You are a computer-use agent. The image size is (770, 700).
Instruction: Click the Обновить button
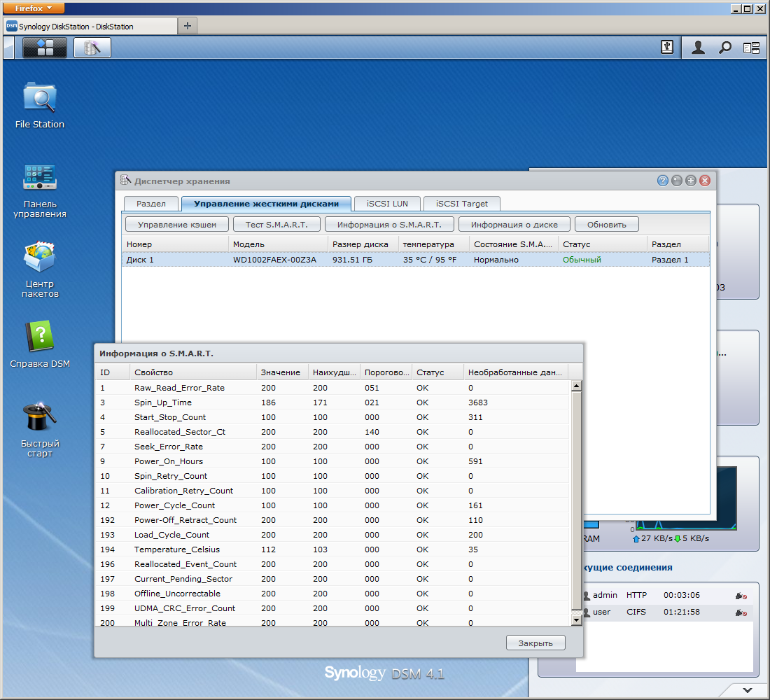tap(606, 225)
